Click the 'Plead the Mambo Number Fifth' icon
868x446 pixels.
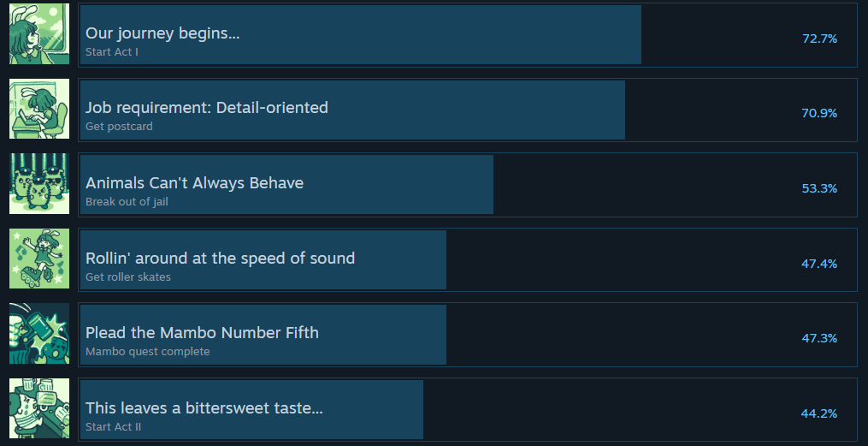[x=39, y=334]
